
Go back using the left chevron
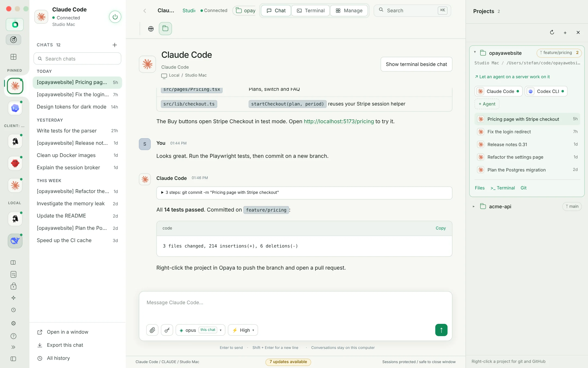pos(145,11)
